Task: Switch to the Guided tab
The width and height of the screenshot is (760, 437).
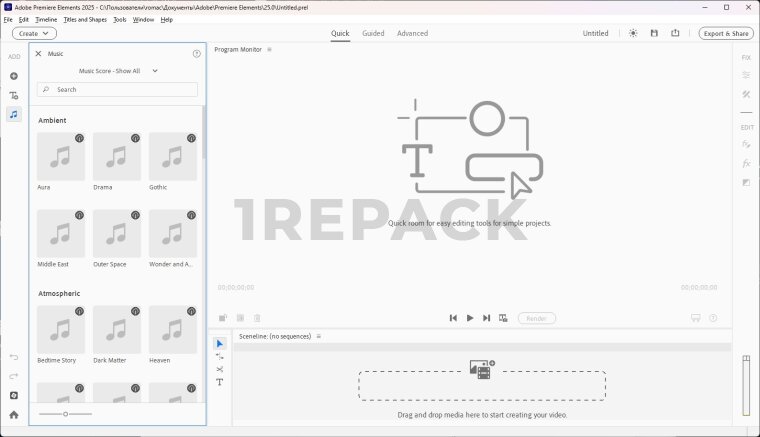Action: point(373,33)
